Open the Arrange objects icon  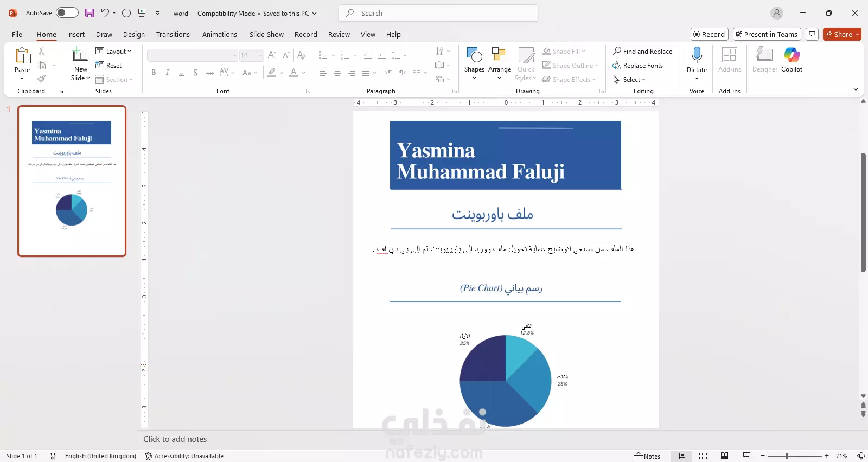pyautogui.click(x=499, y=55)
